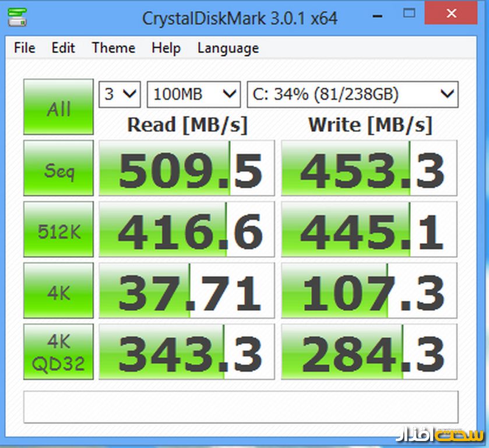Expand the C: drive selection dropdown
The width and height of the screenshot is (489, 448).
click(353, 94)
